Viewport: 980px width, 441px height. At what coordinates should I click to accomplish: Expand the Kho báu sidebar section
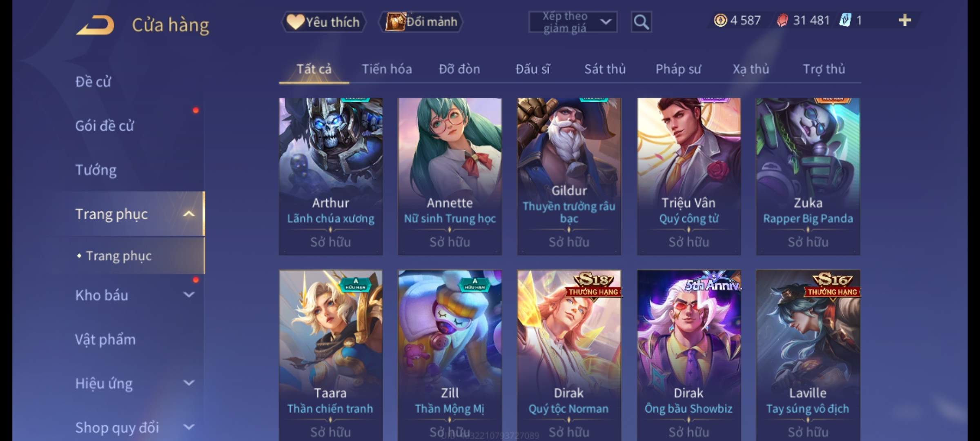point(189,295)
